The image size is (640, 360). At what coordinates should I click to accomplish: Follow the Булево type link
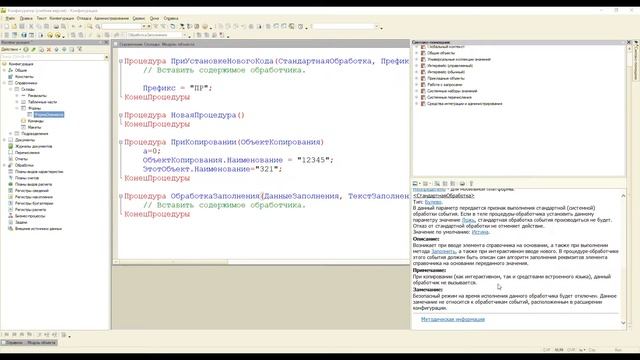(433, 202)
